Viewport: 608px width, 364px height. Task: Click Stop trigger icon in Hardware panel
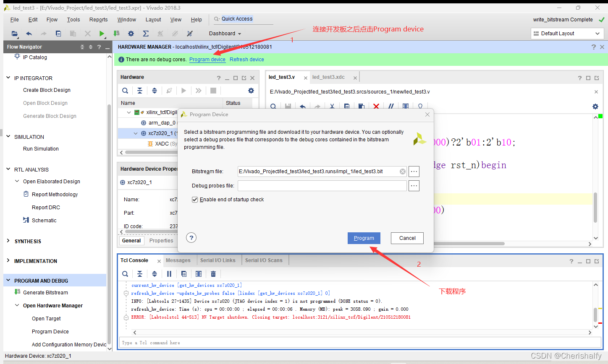tap(213, 91)
